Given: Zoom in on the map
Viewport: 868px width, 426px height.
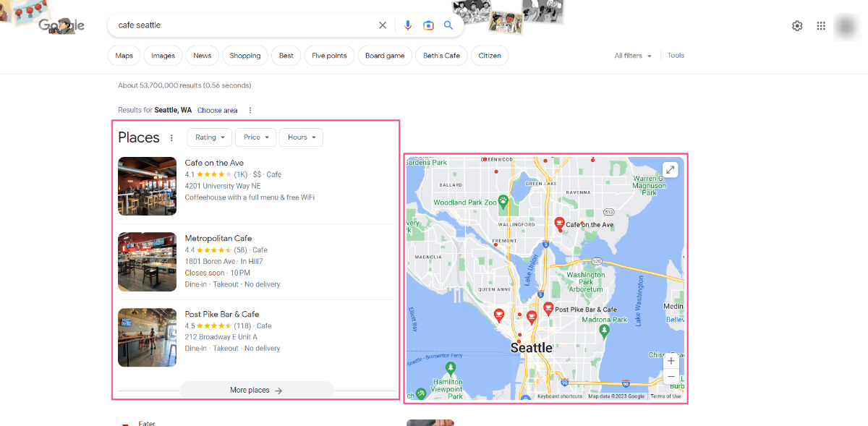Looking at the screenshot, I should pos(671,360).
